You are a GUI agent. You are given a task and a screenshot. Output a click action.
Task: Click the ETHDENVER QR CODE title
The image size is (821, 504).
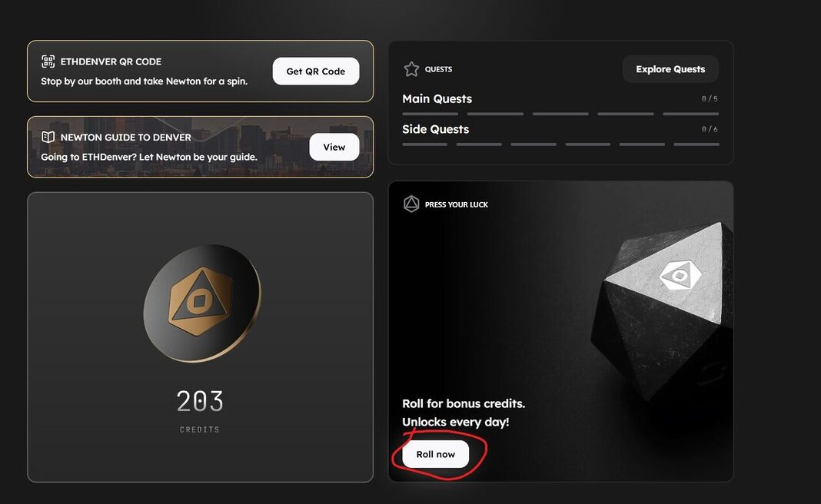(111, 61)
